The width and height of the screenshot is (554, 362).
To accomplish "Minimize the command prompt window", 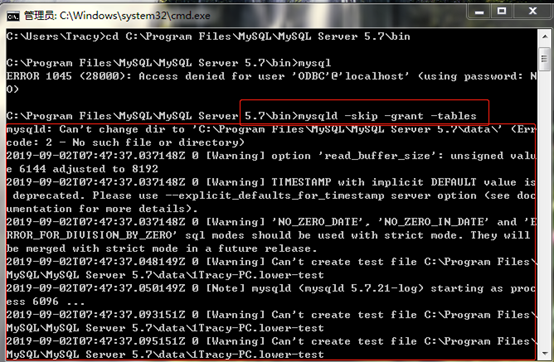I will coord(479,12).
